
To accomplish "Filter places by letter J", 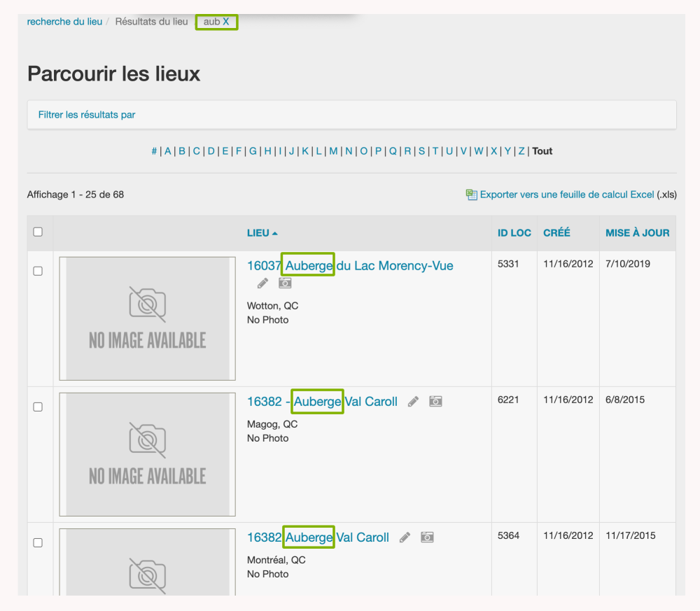I will coord(291,151).
